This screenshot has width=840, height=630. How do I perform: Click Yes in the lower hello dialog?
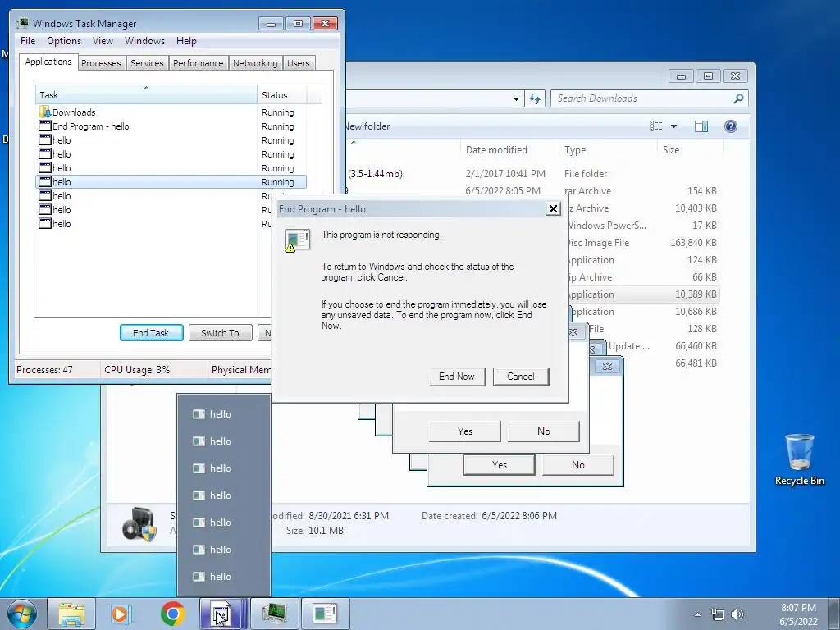500,465
